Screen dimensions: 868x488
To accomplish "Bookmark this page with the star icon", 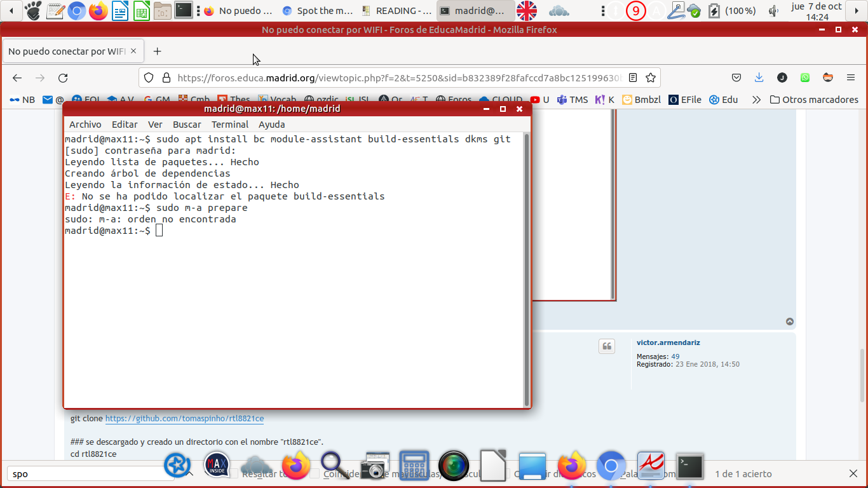I will 650,78.
